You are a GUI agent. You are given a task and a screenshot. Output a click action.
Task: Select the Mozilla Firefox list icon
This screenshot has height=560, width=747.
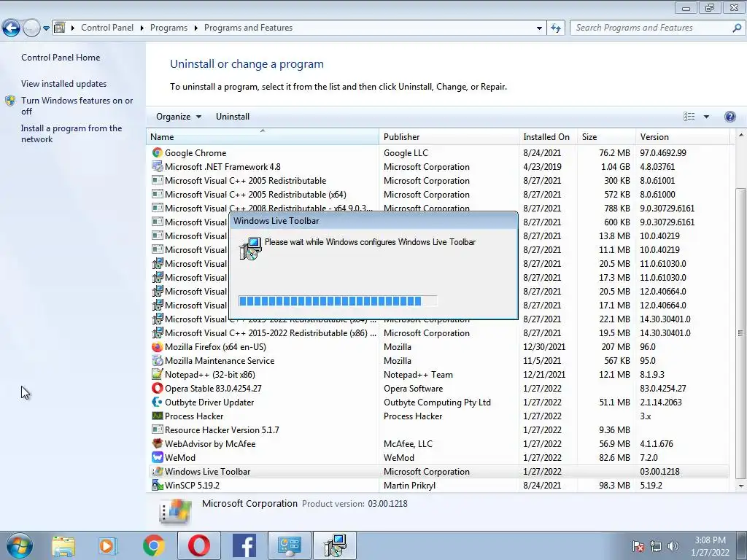tap(158, 346)
